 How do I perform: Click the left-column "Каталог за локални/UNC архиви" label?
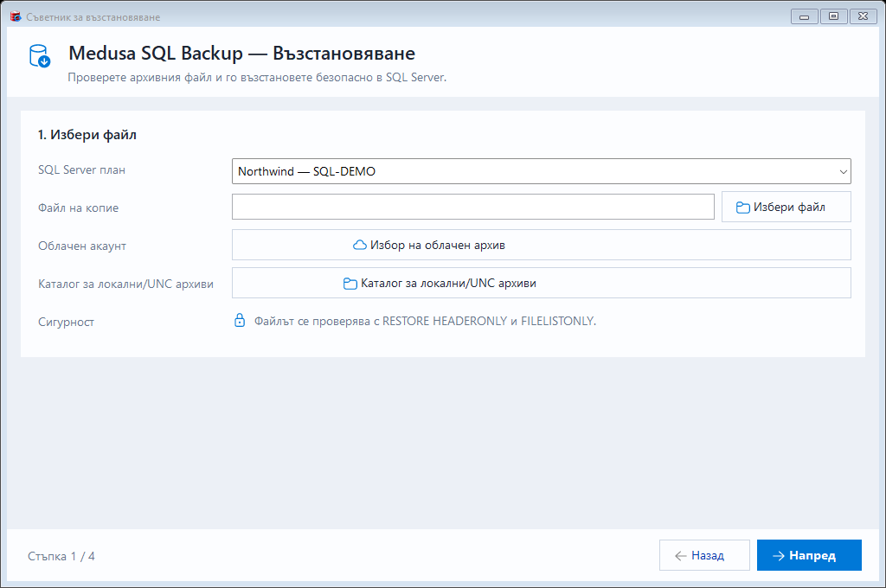[x=125, y=284]
